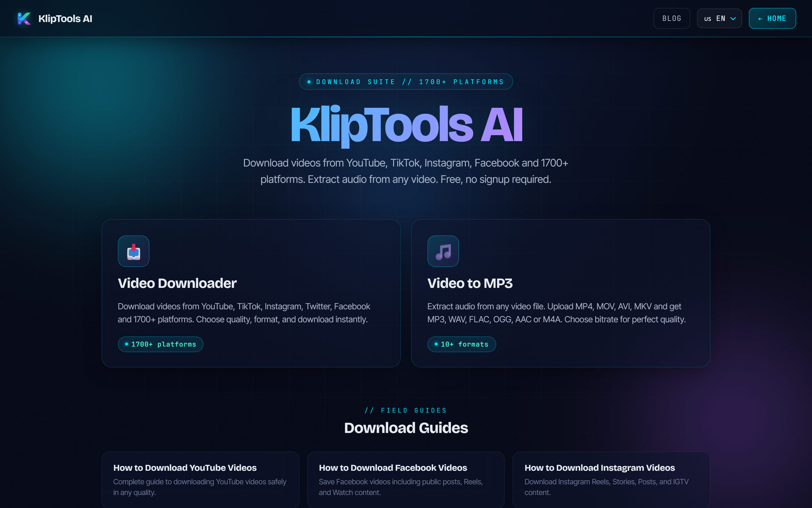Click the hero subtitle about no signup required

point(406,171)
